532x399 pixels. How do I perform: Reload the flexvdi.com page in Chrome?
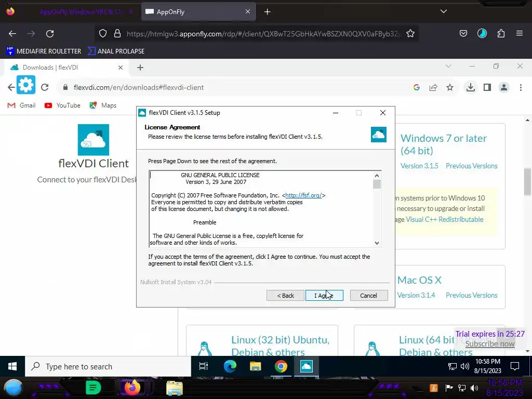tap(45, 87)
